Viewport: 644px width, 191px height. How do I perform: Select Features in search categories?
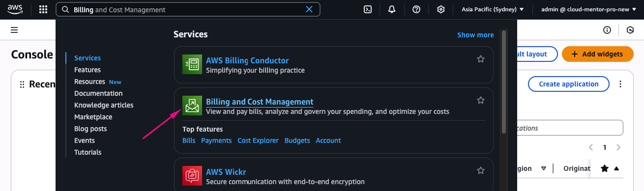(88, 70)
